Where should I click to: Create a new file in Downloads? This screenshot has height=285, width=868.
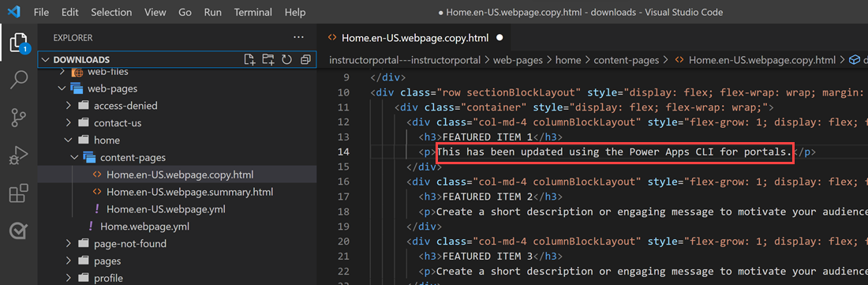tap(249, 60)
